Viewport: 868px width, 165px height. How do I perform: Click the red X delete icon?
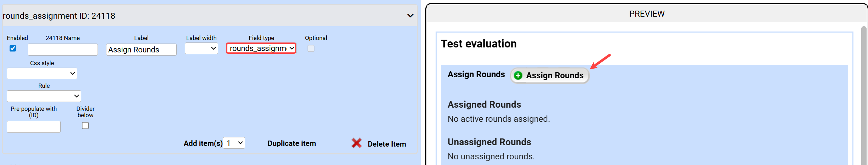(x=356, y=143)
